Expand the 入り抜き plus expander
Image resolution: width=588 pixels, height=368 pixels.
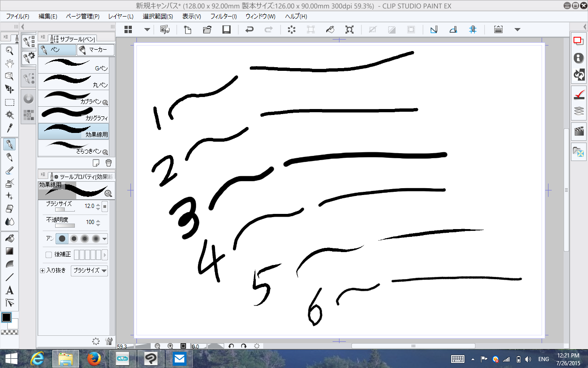click(x=43, y=271)
